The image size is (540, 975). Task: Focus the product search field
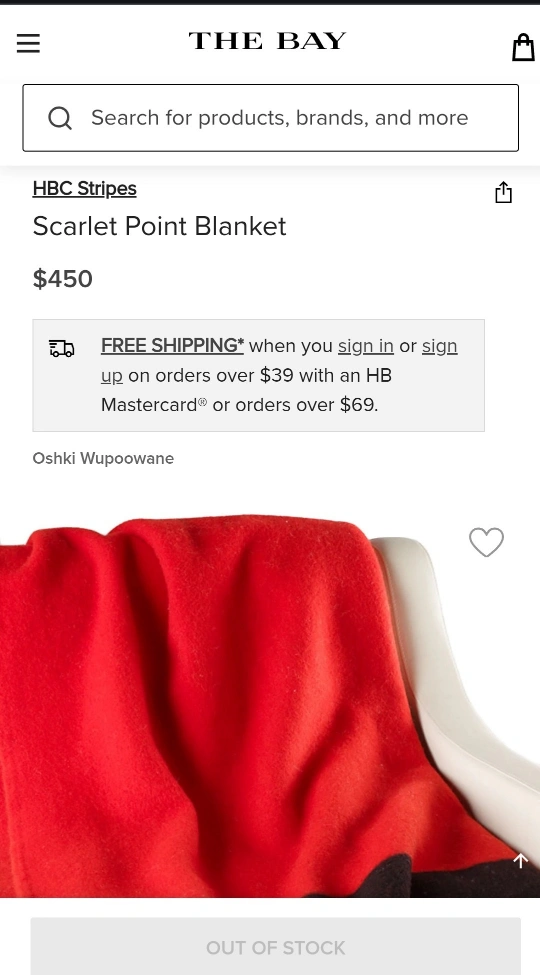click(x=271, y=118)
